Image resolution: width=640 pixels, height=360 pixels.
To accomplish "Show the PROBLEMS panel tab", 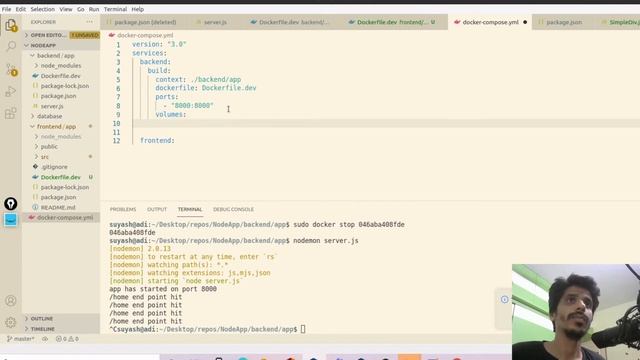I will point(123,209).
